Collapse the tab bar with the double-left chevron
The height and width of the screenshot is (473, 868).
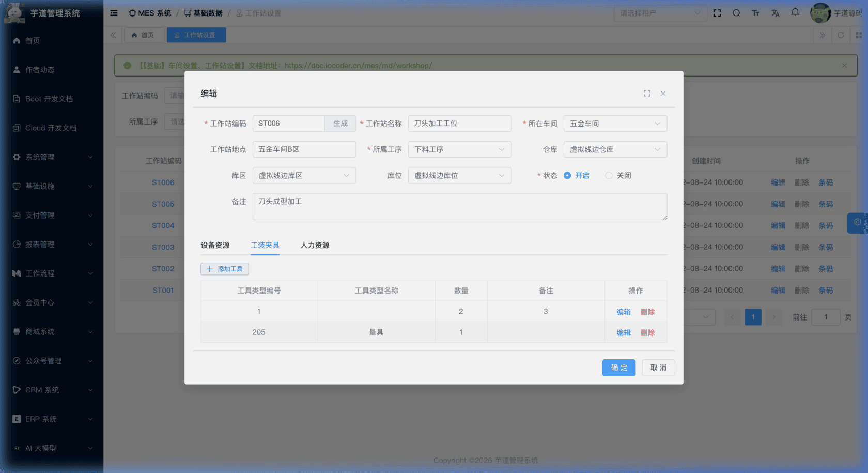[x=113, y=35]
